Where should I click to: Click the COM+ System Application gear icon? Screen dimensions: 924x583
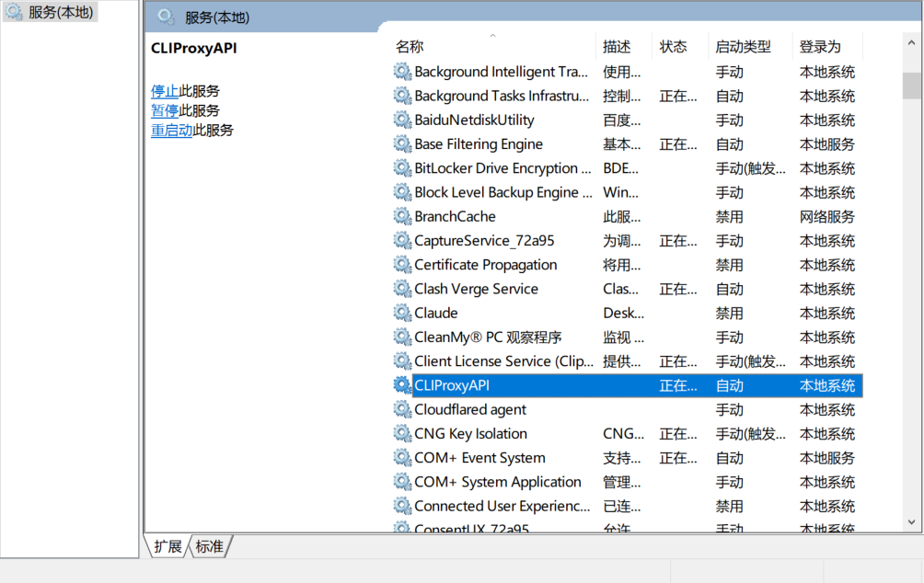point(402,482)
